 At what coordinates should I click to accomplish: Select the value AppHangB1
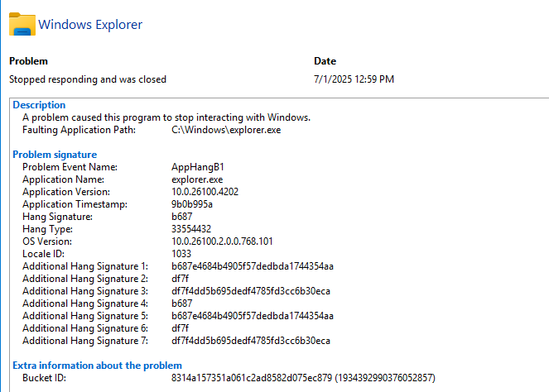[197, 167]
